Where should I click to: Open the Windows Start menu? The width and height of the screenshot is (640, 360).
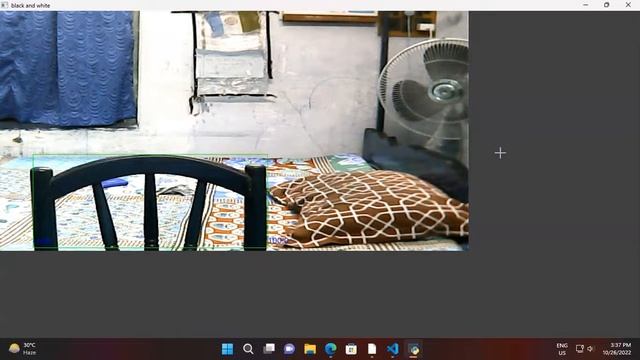point(227,349)
